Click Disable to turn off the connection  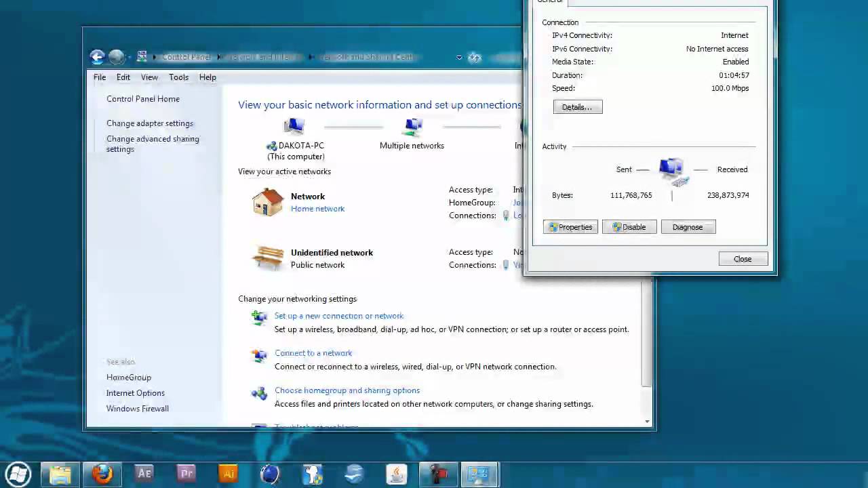click(629, 227)
